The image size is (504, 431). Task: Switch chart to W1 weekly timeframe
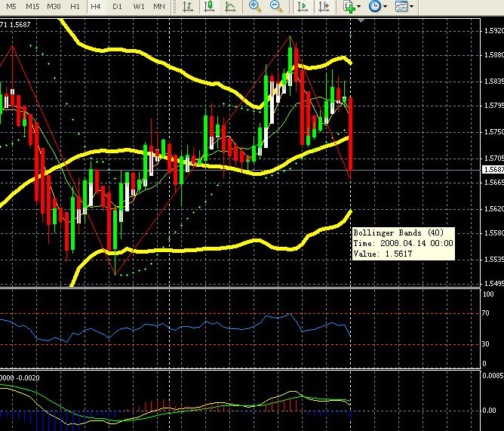click(x=139, y=7)
